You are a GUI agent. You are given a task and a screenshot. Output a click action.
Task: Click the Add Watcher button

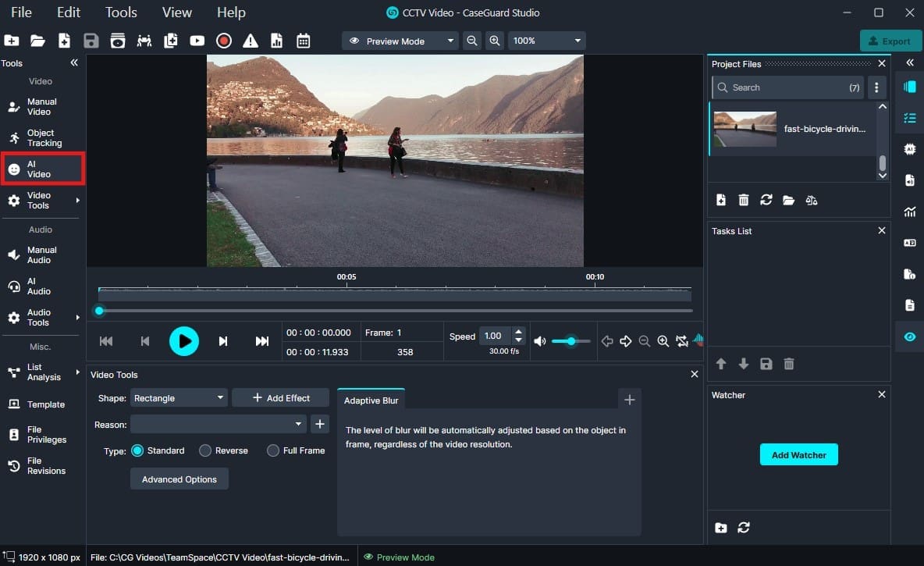tap(798, 454)
